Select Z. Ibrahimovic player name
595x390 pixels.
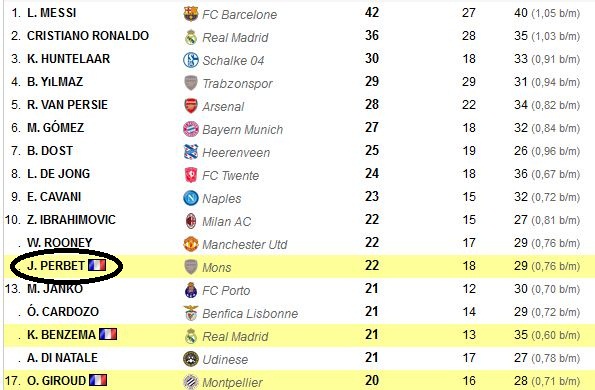click(71, 220)
